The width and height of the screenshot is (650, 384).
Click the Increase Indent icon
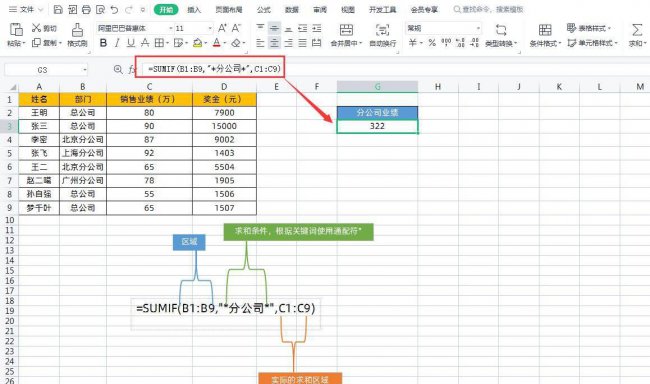click(317, 28)
